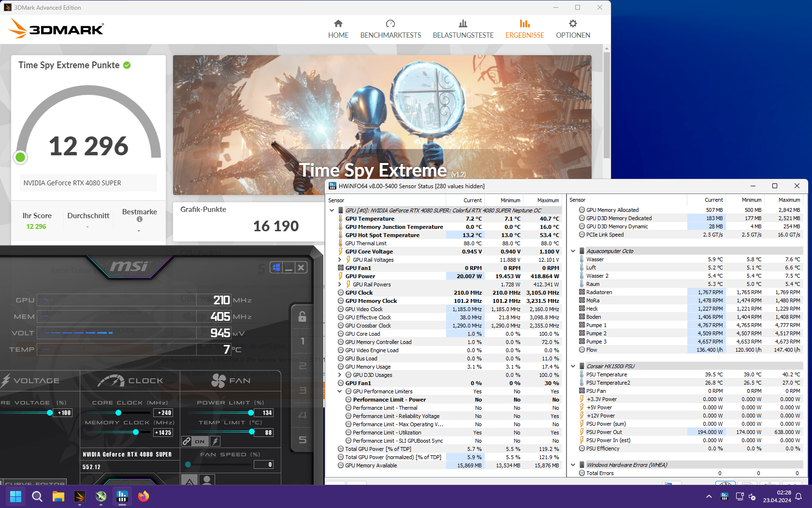Click the Fan Speed slider handle
Viewport: 812px width, 508px height.
pos(188,464)
